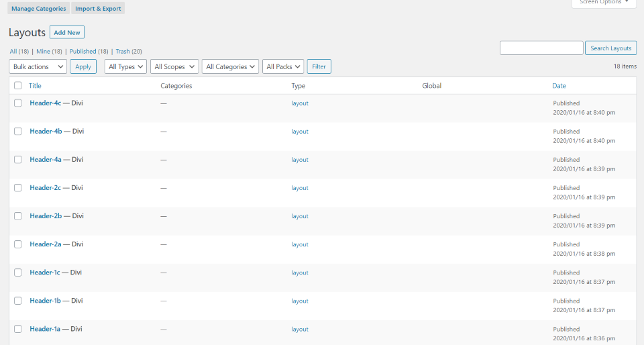Click the layout type link for Header-4c
Image resolution: width=644 pixels, height=345 pixels.
click(300, 103)
